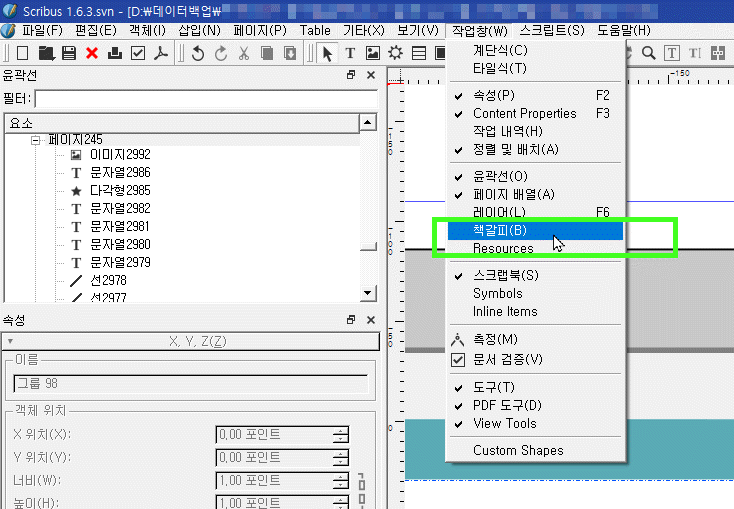Float the properties panel with undock icon

click(351, 320)
